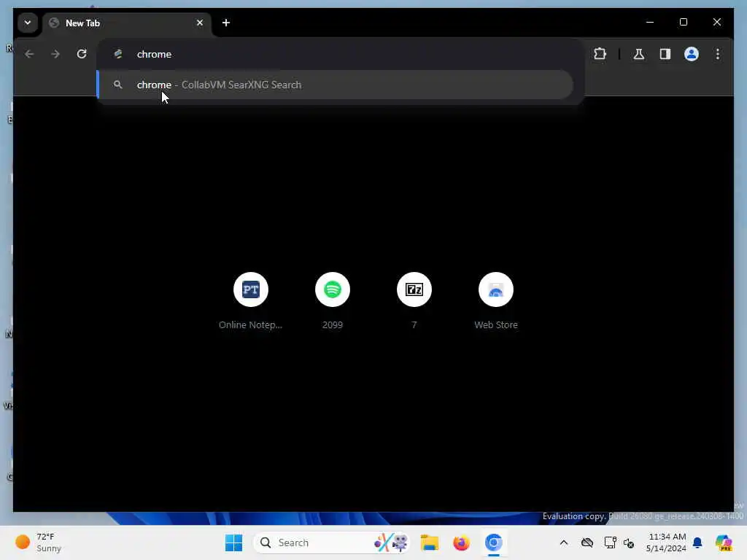
Task: Open the tab search dropdown arrow
Action: pyautogui.click(x=28, y=23)
